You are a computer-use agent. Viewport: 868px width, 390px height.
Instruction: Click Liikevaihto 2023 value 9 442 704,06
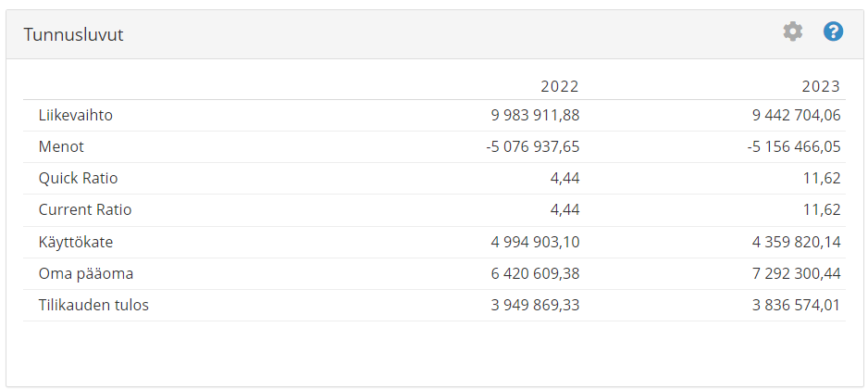796,115
